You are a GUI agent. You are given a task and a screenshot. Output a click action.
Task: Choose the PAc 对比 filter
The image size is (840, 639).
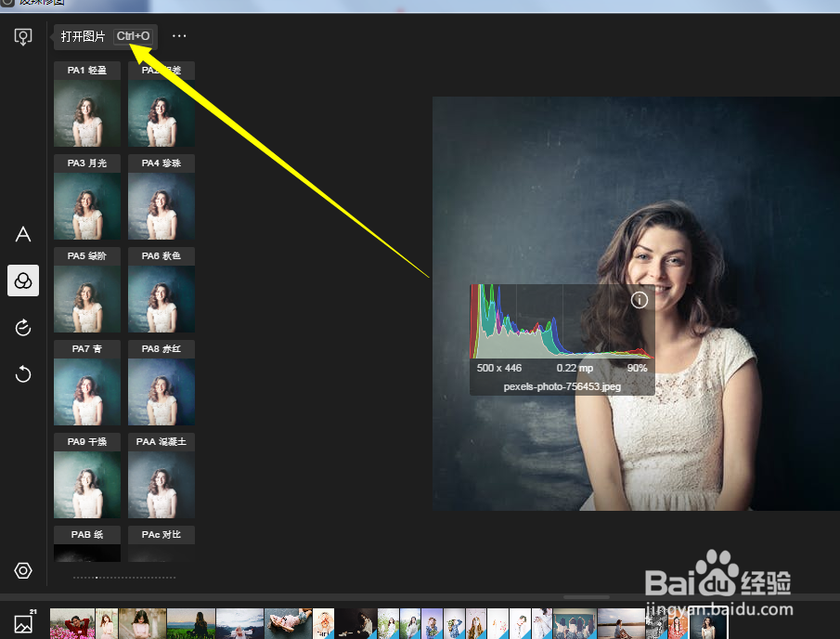pos(162,543)
